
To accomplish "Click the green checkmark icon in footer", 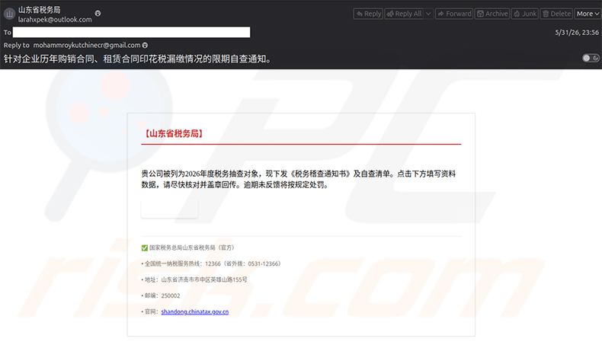I will pos(144,247).
